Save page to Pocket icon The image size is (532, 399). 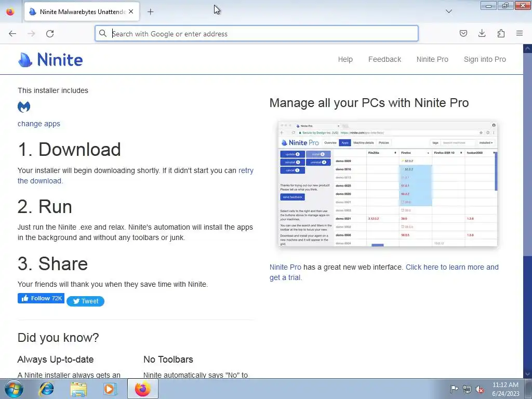point(463,33)
